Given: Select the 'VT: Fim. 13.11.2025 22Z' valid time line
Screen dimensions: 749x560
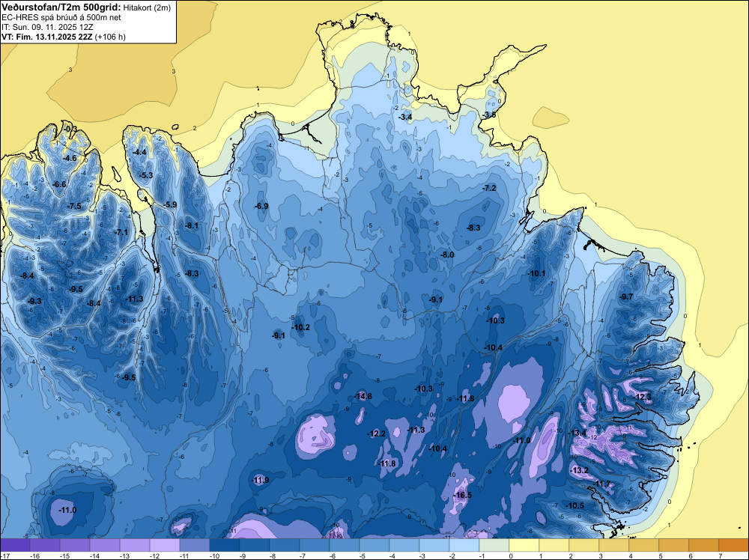Looking at the screenshot, I should tap(47, 37).
